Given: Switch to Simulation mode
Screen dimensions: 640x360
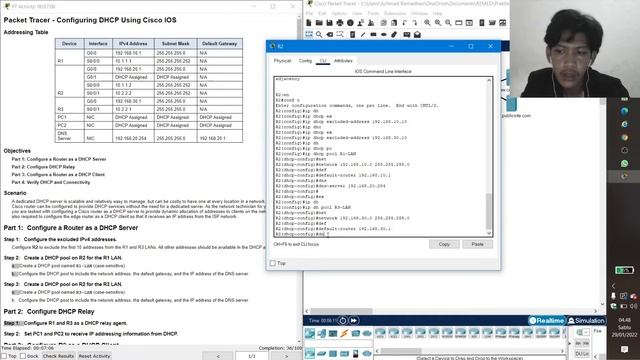Looking at the screenshot, I should coord(586,320).
